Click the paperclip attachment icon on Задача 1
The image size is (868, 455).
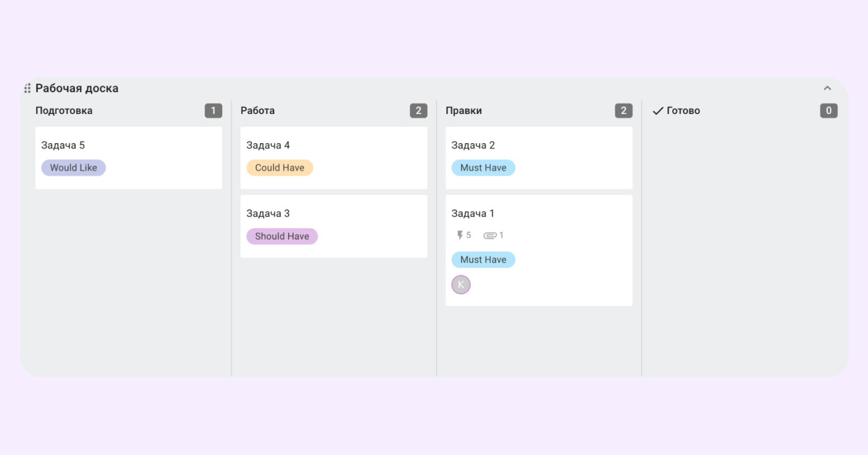[490, 235]
